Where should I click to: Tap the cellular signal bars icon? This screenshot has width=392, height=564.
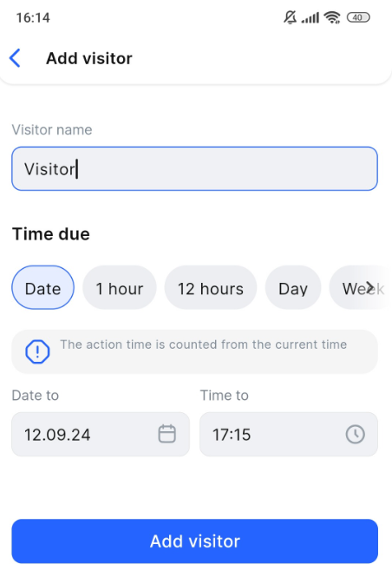310,17
